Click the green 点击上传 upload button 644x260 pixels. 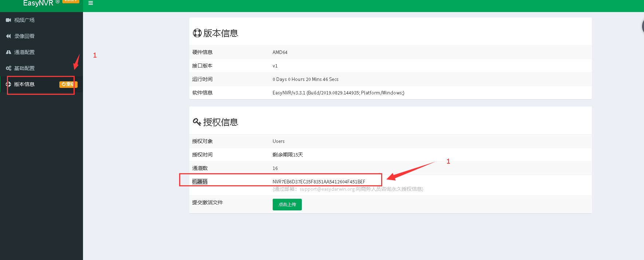click(287, 205)
